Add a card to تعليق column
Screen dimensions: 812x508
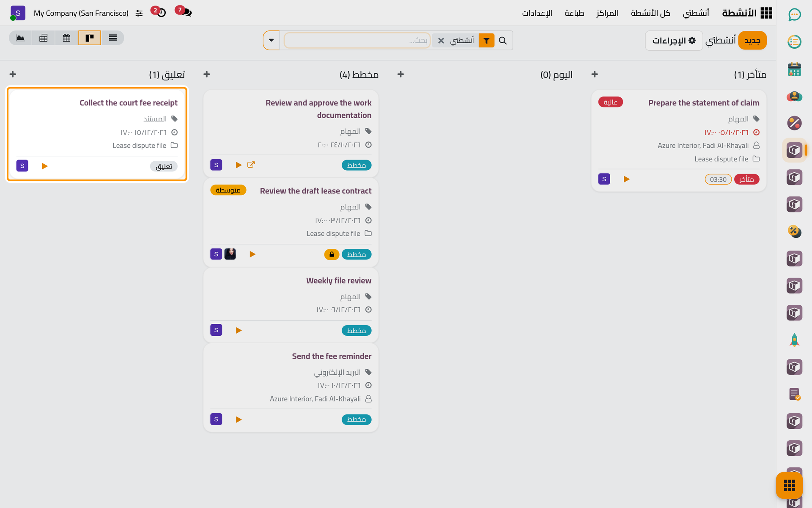pyautogui.click(x=13, y=75)
